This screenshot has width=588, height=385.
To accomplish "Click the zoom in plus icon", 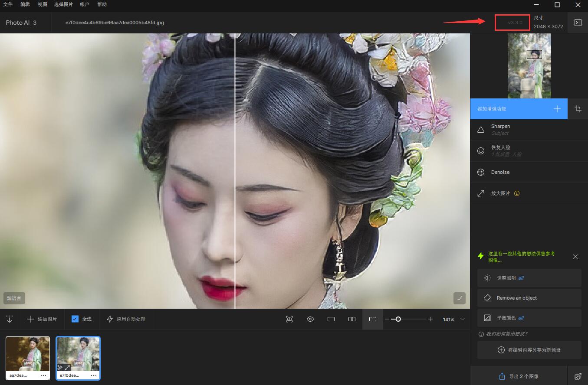I will click(x=430, y=319).
